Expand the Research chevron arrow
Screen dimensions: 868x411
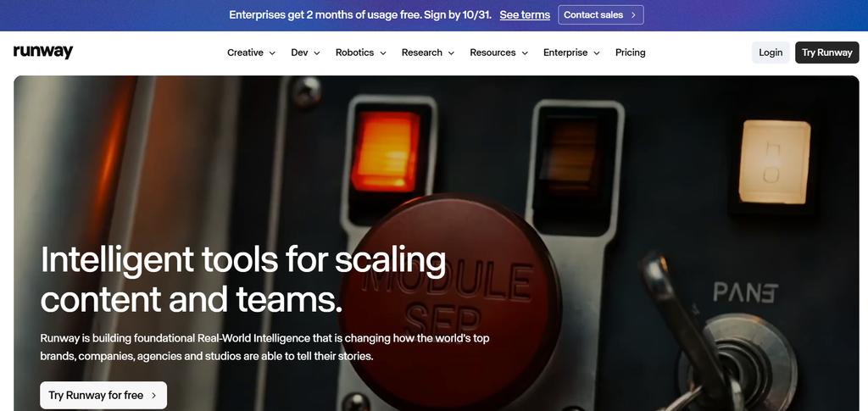click(451, 53)
